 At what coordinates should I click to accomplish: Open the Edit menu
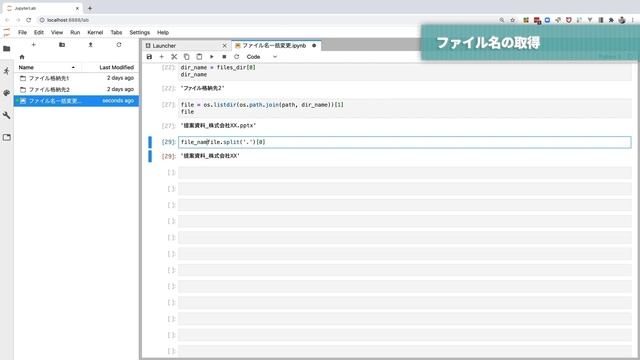(39, 32)
